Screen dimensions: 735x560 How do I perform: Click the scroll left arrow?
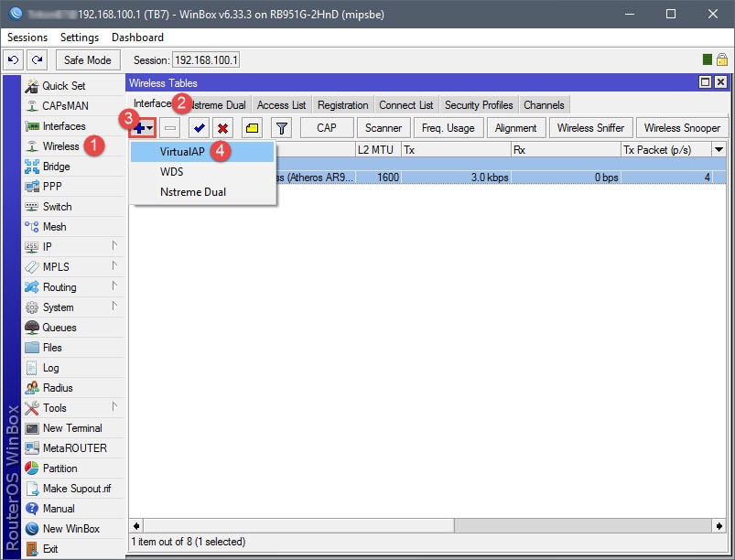click(136, 526)
